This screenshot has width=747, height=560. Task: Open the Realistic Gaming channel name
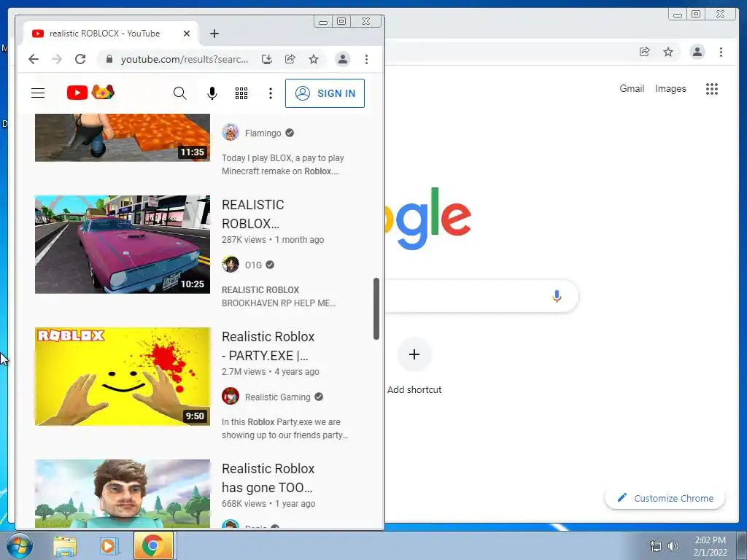click(x=277, y=397)
